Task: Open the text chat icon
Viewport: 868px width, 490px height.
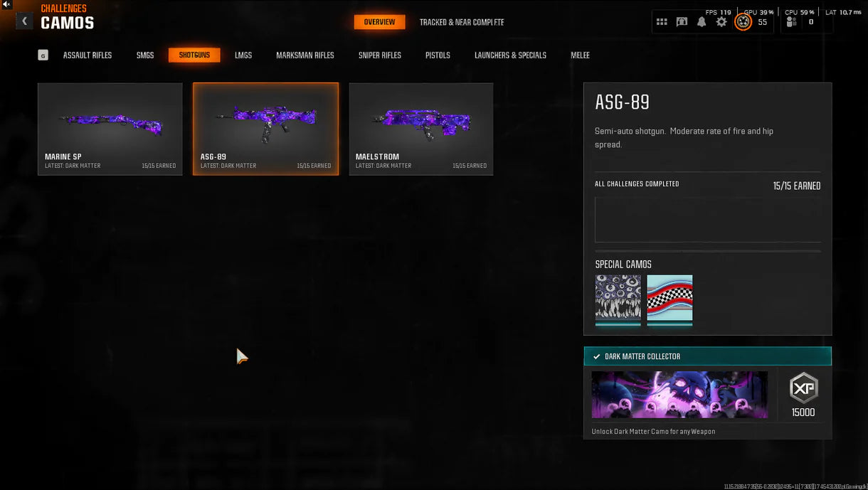Action: (x=682, y=22)
